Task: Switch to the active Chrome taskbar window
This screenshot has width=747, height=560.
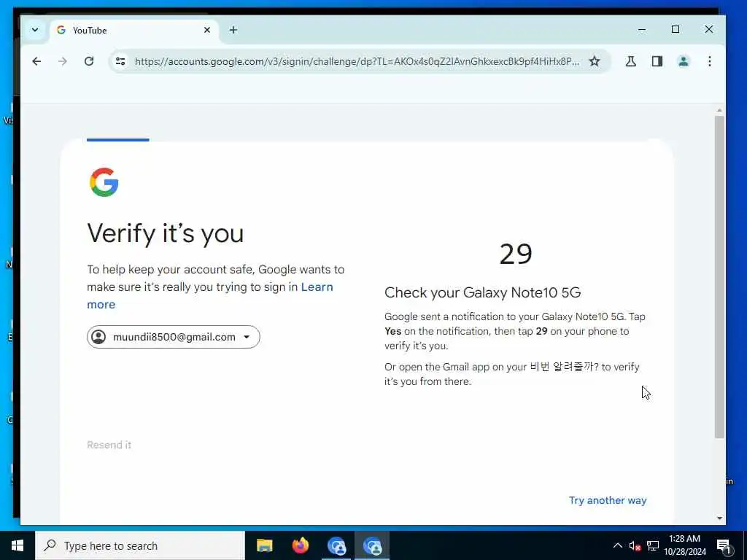Action: tap(372, 545)
